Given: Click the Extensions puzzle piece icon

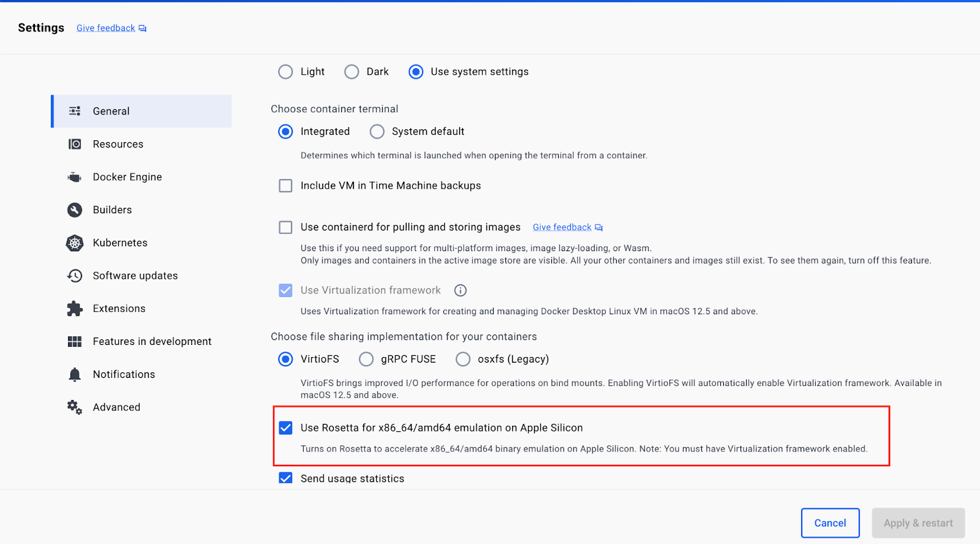Looking at the screenshot, I should [74, 309].
